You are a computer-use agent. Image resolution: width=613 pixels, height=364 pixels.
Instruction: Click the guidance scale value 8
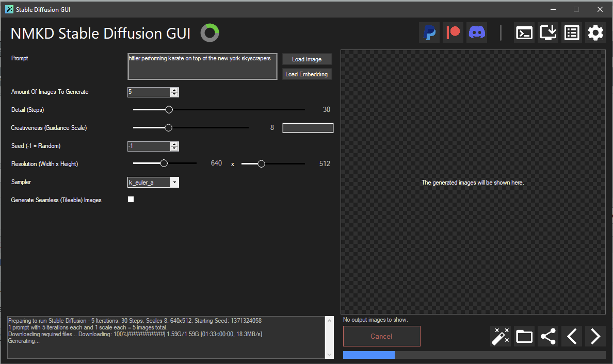(x=272, y=128)
